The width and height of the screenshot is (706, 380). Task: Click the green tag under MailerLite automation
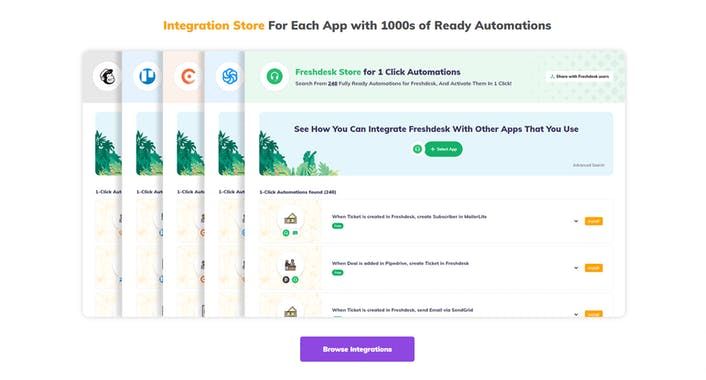337,226
